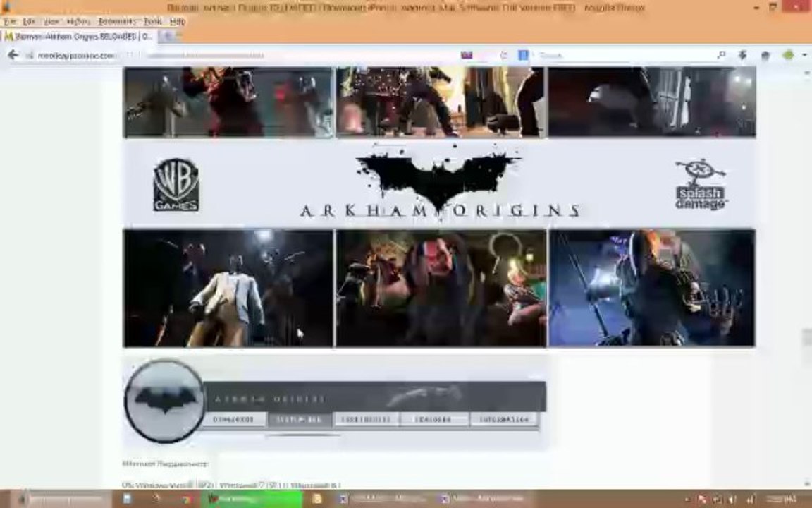Show hidden tray icons arrow

click(687, 500)
